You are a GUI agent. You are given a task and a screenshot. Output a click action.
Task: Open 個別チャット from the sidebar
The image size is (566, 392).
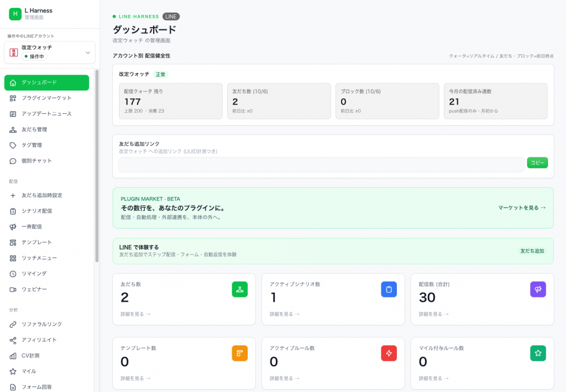(x=46, y=161)
